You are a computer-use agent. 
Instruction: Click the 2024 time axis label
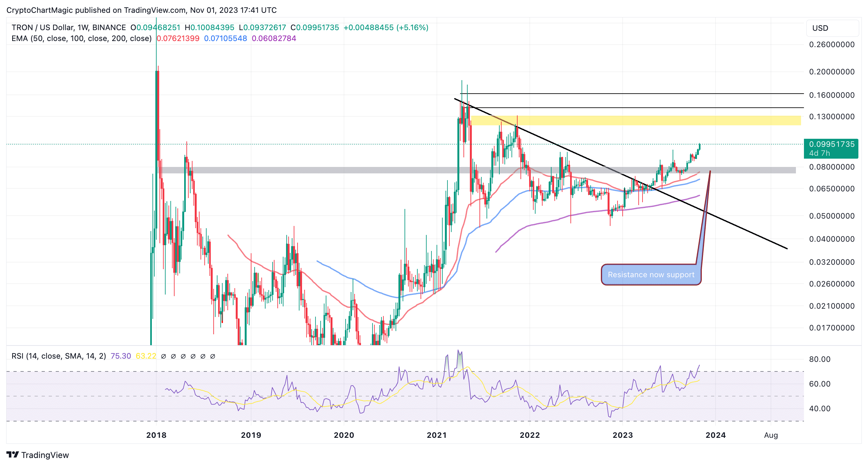point(716,435)
